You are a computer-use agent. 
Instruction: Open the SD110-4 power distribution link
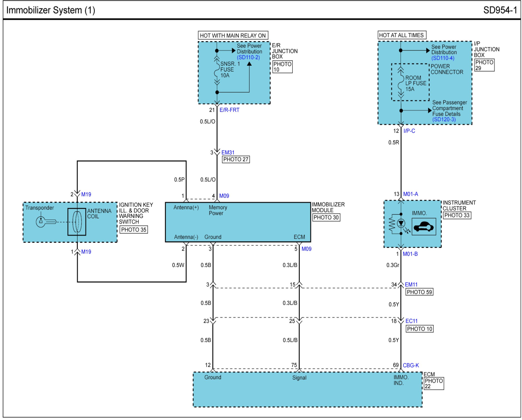point(443,58)
